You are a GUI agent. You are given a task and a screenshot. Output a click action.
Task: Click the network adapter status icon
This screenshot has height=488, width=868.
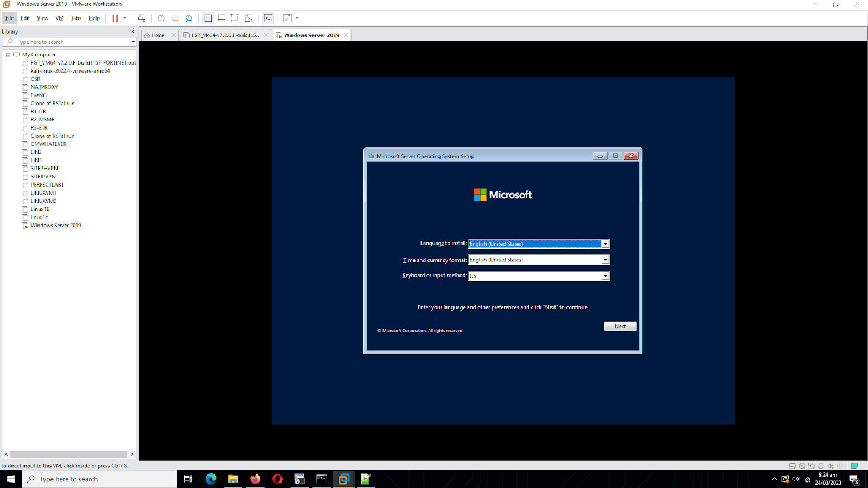[811, 466]
